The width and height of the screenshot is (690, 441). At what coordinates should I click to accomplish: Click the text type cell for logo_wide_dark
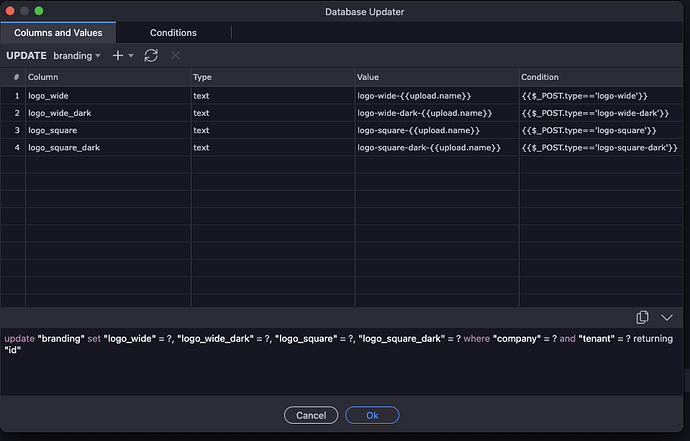[x=272, y=113]
